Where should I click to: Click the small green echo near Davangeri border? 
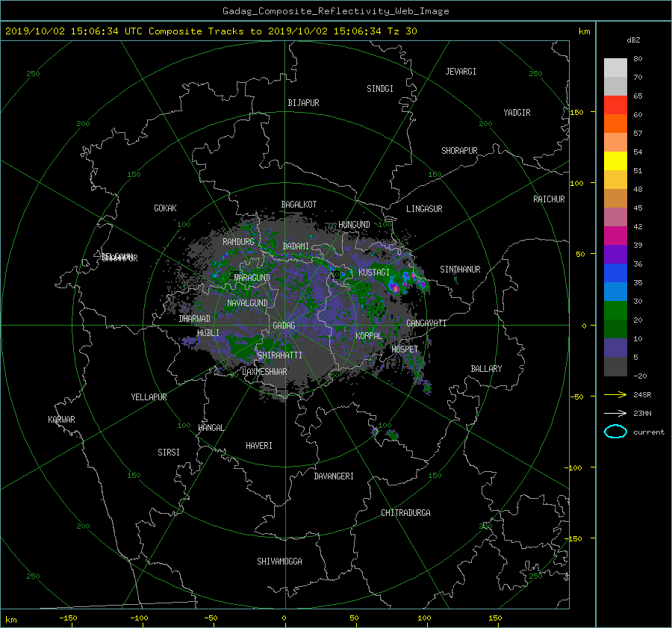(392, 435)
